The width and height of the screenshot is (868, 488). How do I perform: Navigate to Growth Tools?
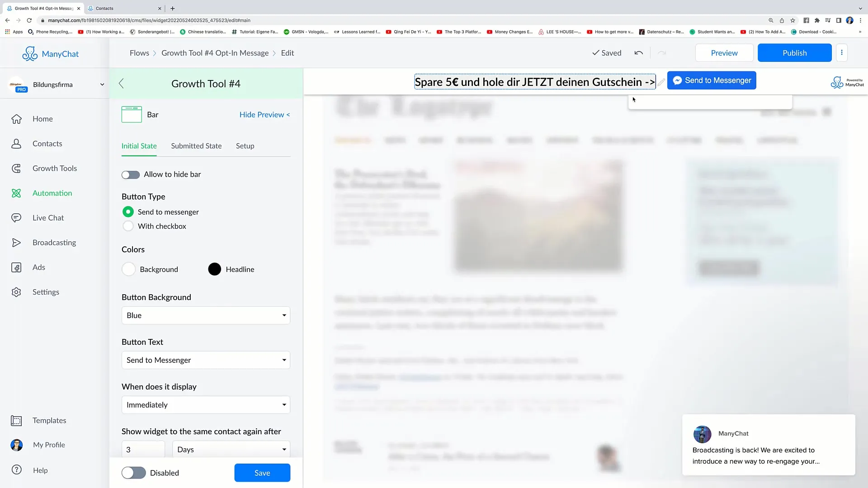(x=55, y=168)
